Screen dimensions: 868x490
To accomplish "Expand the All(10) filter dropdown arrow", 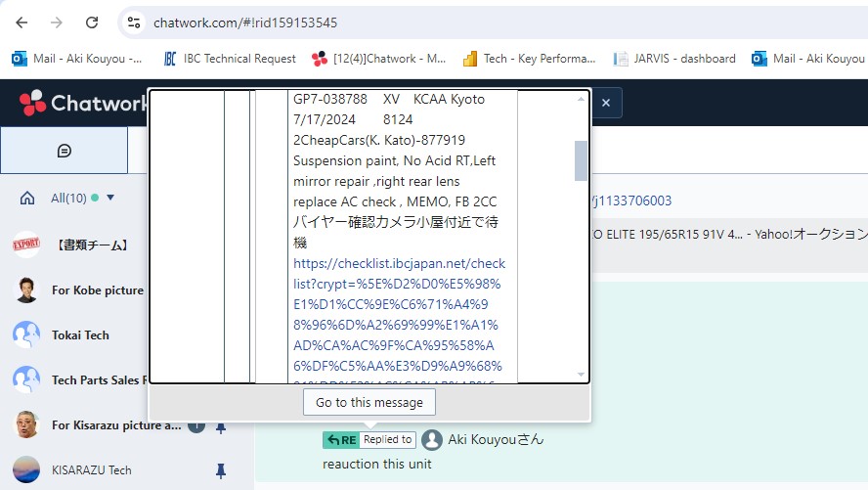I will [110, 198].
